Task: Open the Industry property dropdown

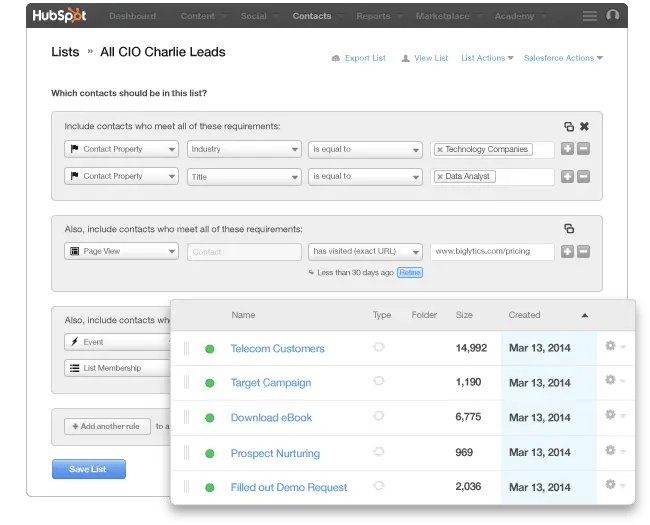Action: click(x=244, y=149)
